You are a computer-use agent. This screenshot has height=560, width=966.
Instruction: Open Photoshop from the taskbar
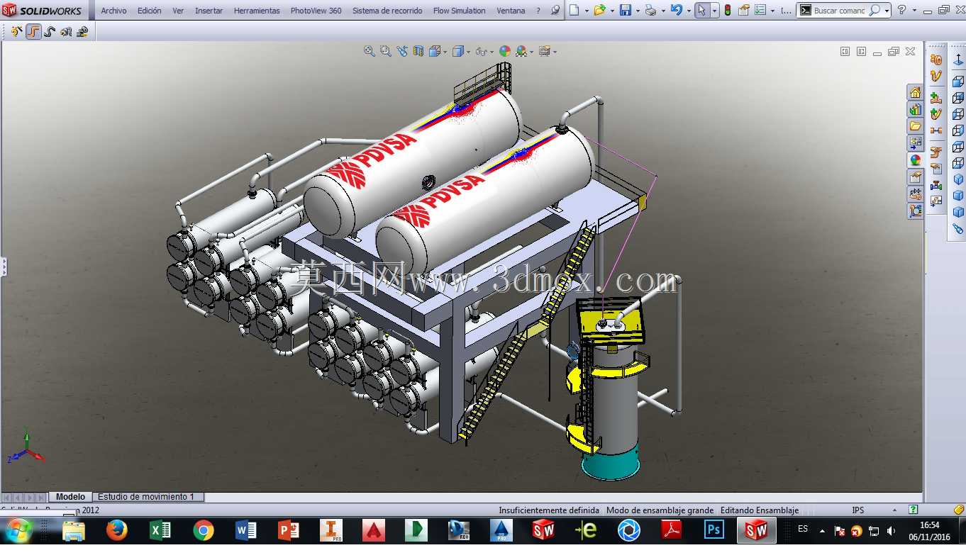point(714,530)
